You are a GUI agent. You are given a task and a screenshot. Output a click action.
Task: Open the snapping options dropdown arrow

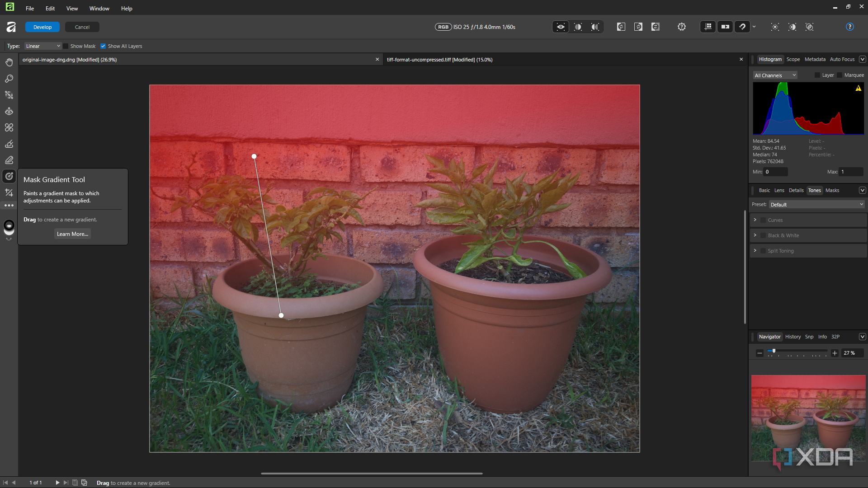point(754,27)
